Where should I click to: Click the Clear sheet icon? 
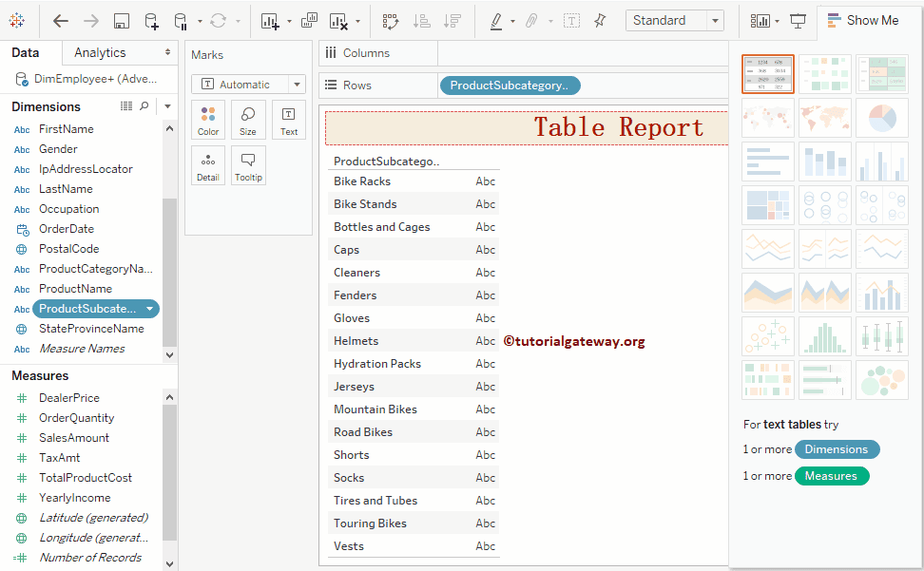(x=338, y=21)
